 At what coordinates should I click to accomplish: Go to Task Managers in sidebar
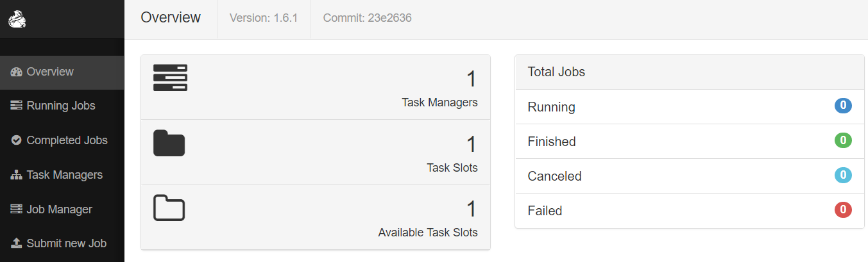click(x=64, y=175)
